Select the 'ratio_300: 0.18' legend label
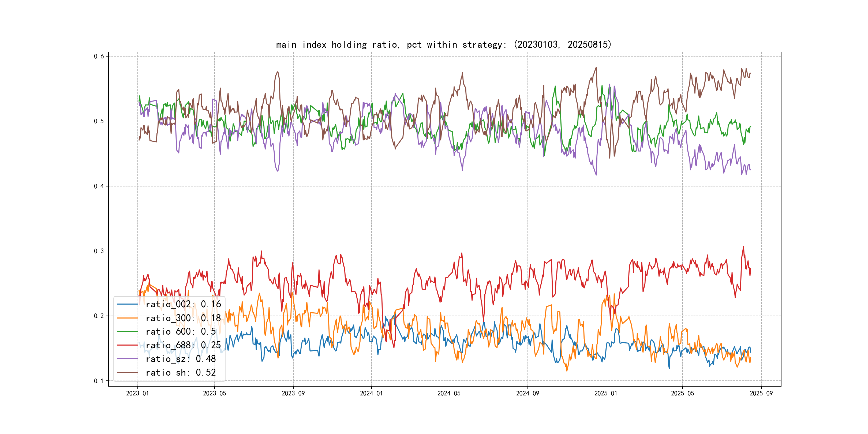This screenshot has width=868, height=434. click(183, 318)
